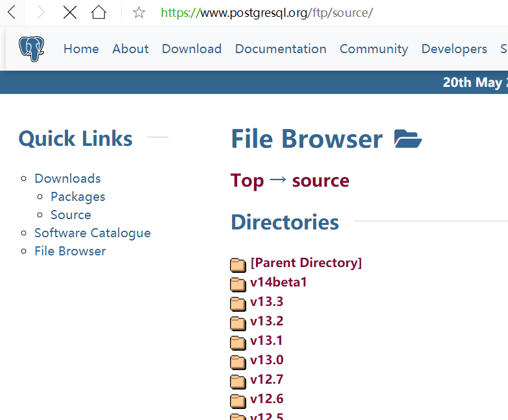
Task: Click folder icon next to v13.1
Action: [x=238, y=342]
